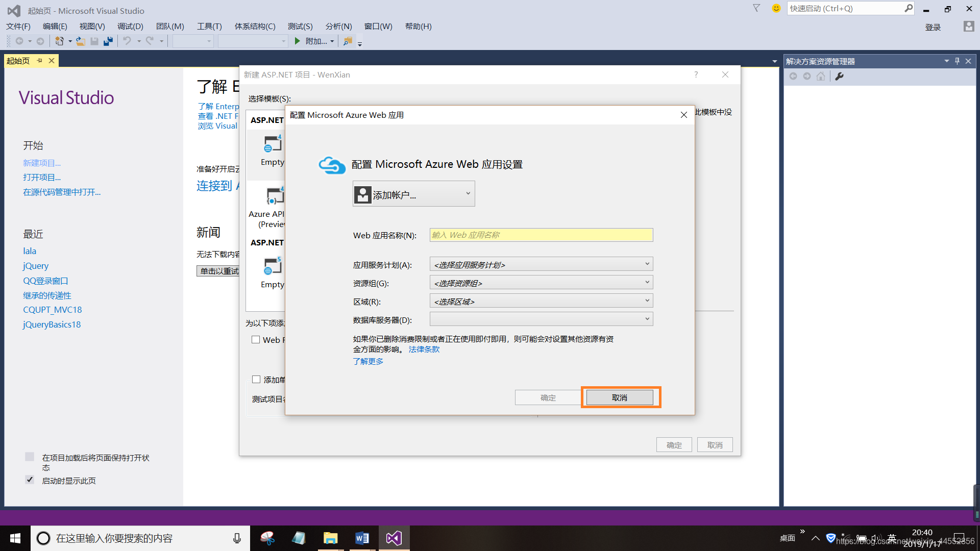Open the File Explorer taskbar icon

pyautogui.click(x=331, y=538)
